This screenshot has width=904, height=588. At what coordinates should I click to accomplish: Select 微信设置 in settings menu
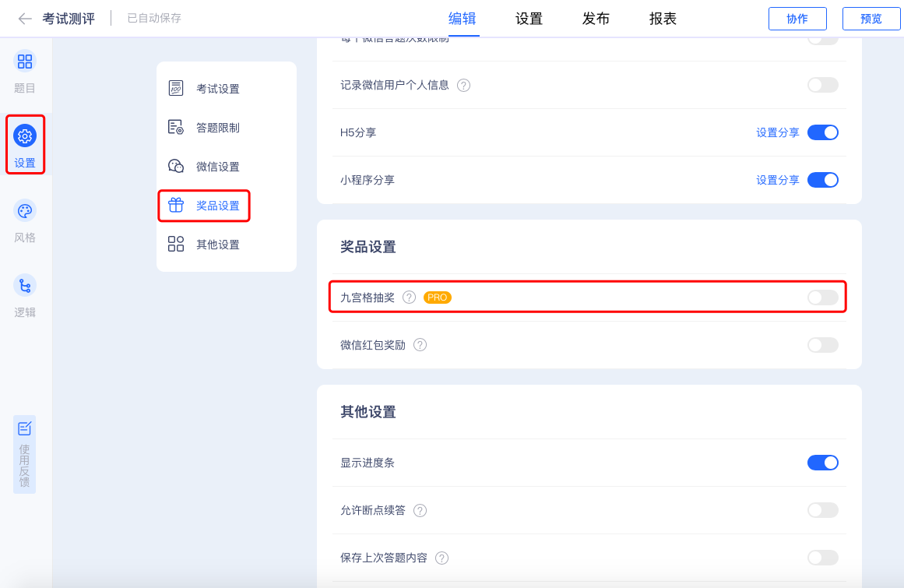tap(218, 167)
